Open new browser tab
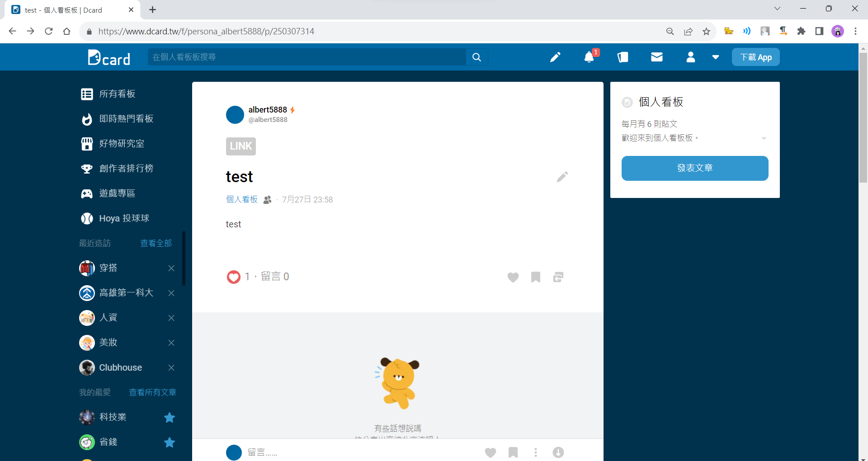The height and width of the screenshot is (461, 868). (153, 9)
